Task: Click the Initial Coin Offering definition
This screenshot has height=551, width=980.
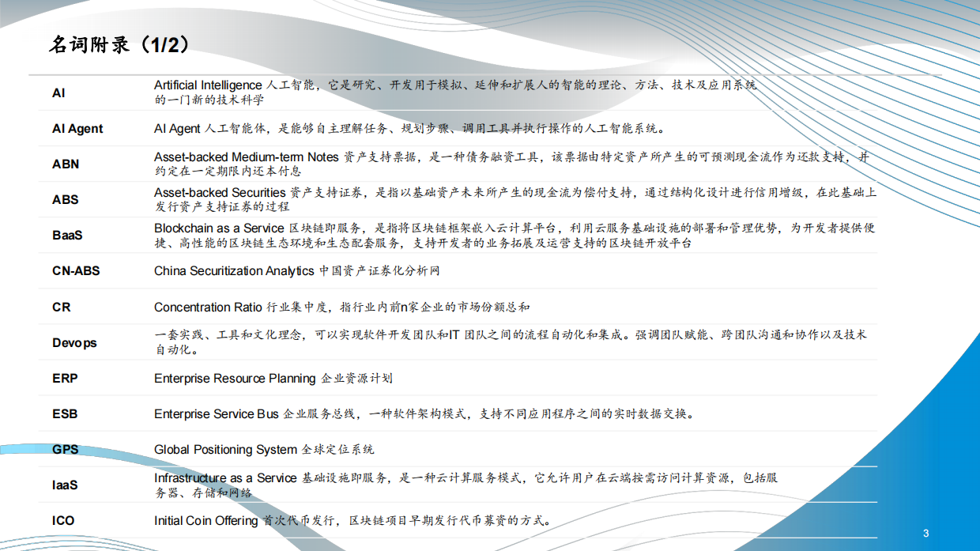Action: point(352,521)
